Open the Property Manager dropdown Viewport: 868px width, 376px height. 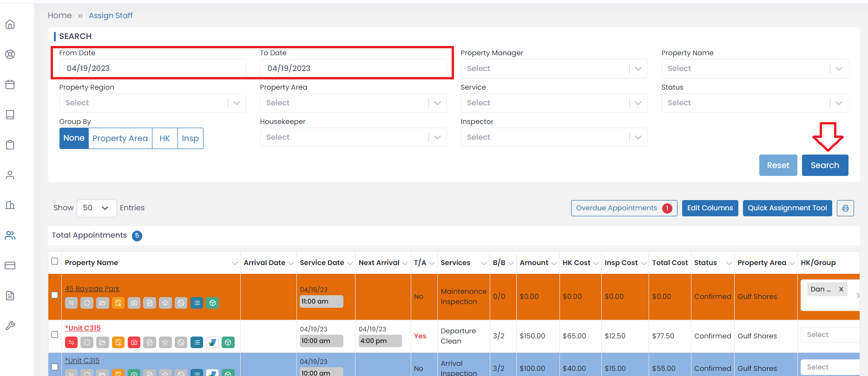[x=553, y=69]
